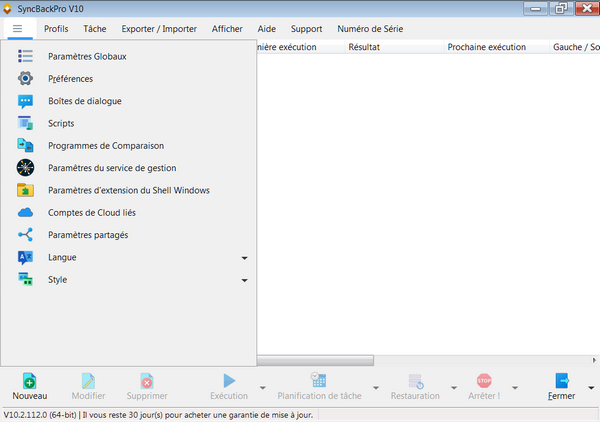Click the Paramètres Globaux list icon
The width and height of the screenshot is (600, 422).
25,56
